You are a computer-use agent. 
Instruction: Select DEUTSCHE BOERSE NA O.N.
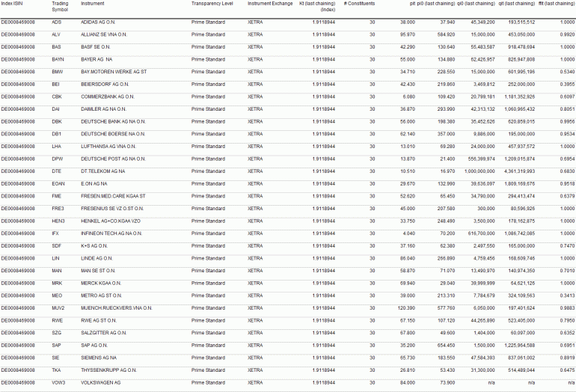point(113,134)
